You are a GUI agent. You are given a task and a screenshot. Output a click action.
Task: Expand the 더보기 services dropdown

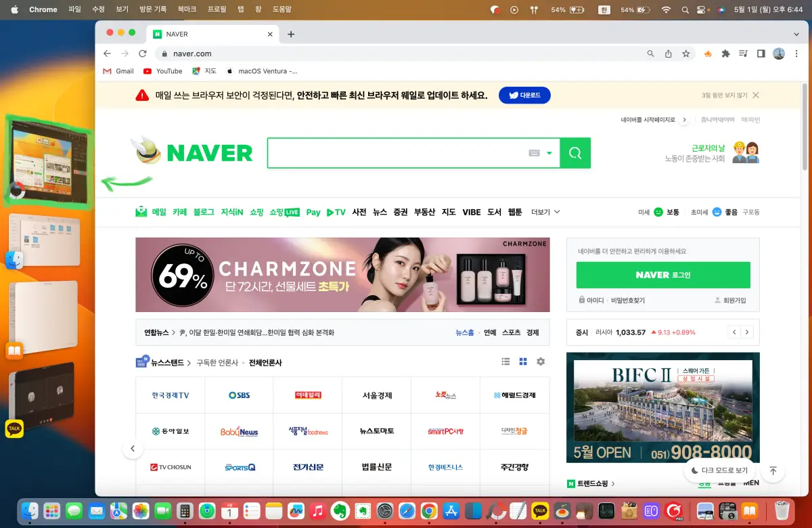(545, 211)
